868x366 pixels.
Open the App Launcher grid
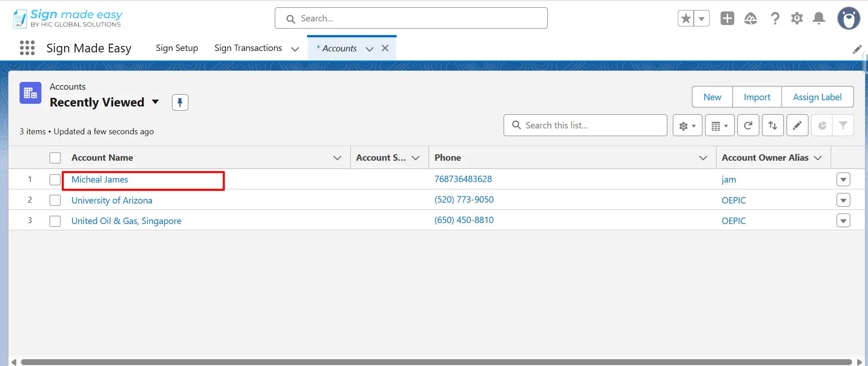pos(27,48)
